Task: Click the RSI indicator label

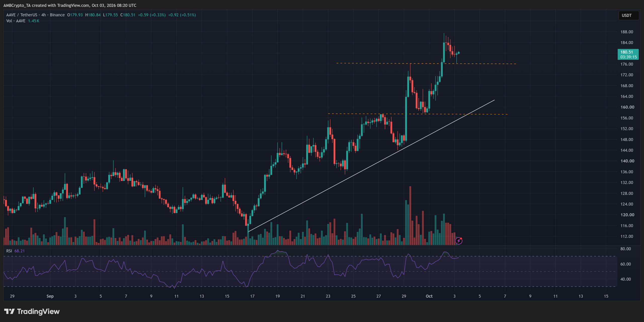Action: click(x=9, y=251)
